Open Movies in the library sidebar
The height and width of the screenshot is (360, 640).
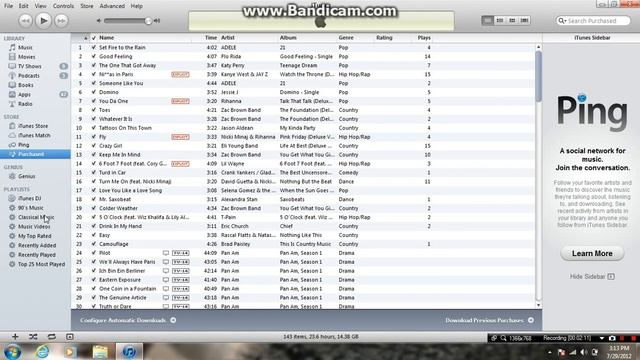(x=27, y=57)
